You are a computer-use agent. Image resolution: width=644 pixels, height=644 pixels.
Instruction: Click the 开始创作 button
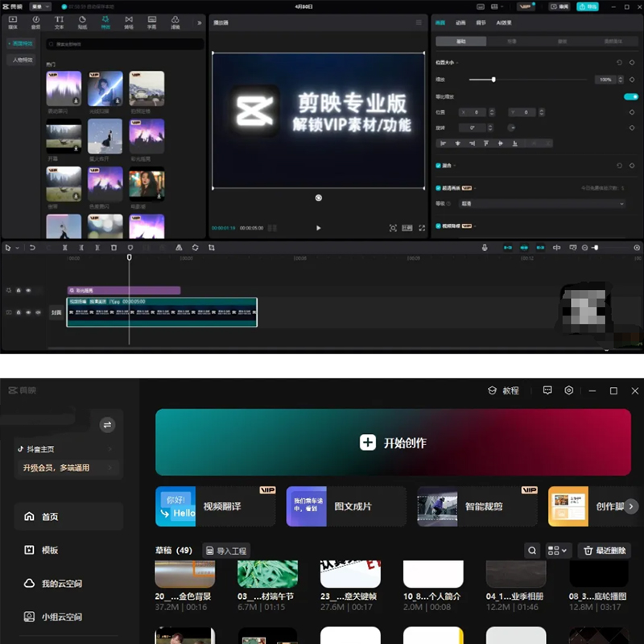(393, 443)
